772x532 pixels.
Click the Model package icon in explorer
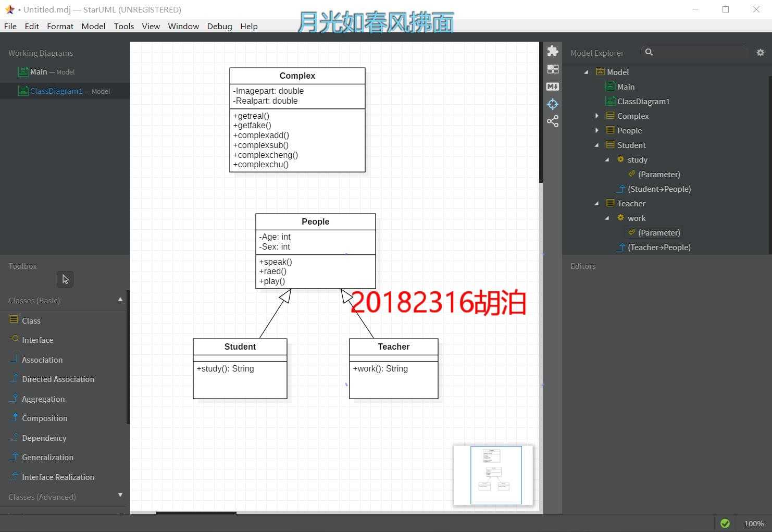(x=600, y=72)
